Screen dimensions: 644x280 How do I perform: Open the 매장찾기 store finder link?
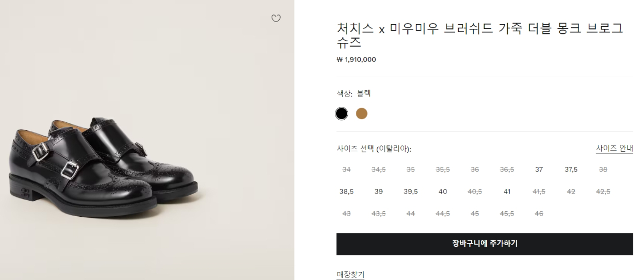coord(350,275)
